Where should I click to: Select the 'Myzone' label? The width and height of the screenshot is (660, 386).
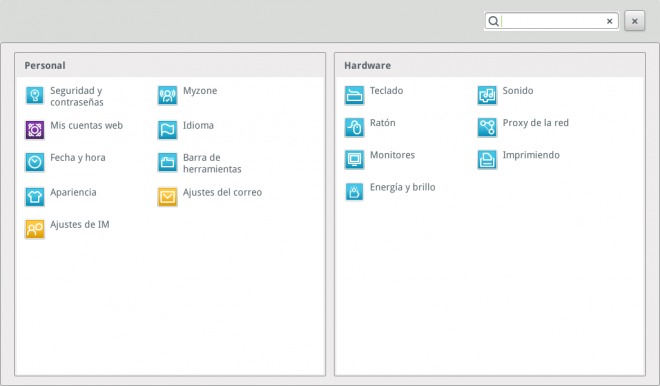[x=200, y=91]
